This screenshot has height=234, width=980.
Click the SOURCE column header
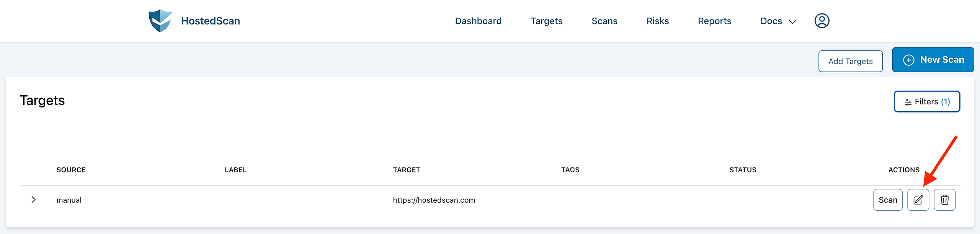pos(71,170)
